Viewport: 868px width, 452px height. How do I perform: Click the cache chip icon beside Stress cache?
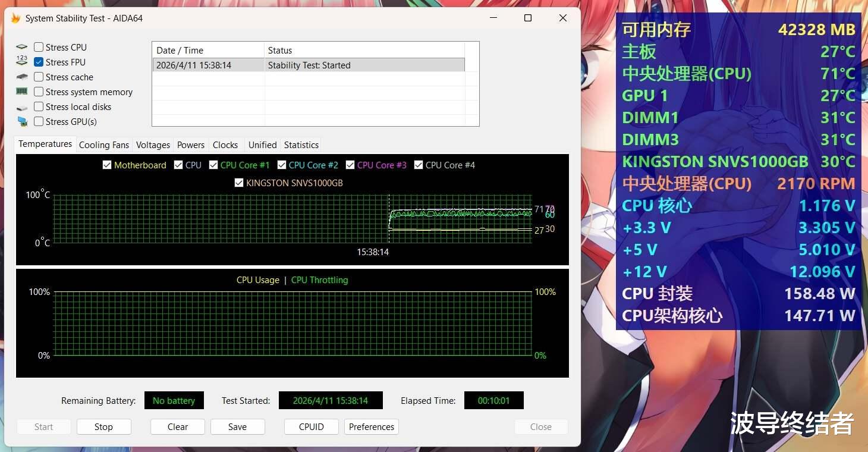22,77
